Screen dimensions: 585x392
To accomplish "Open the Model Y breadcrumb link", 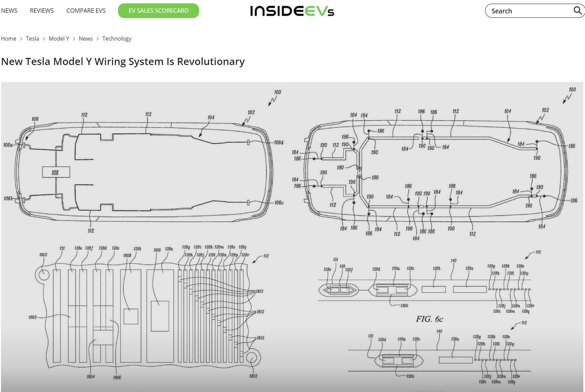I will (59, 39).
